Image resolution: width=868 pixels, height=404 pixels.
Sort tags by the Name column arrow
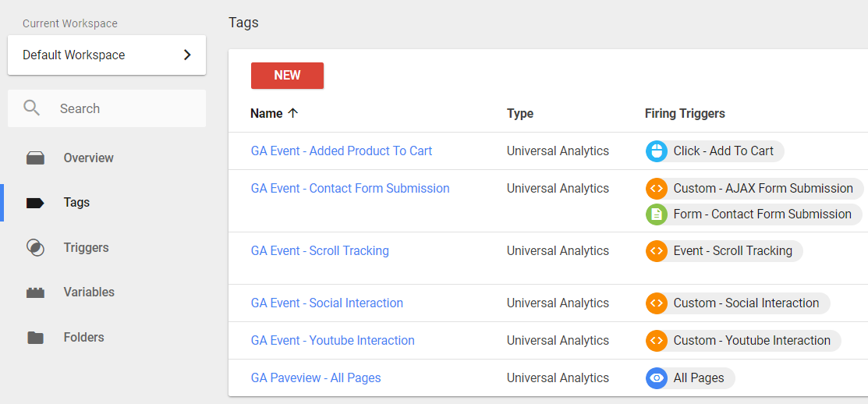click(x=293, y=113)
